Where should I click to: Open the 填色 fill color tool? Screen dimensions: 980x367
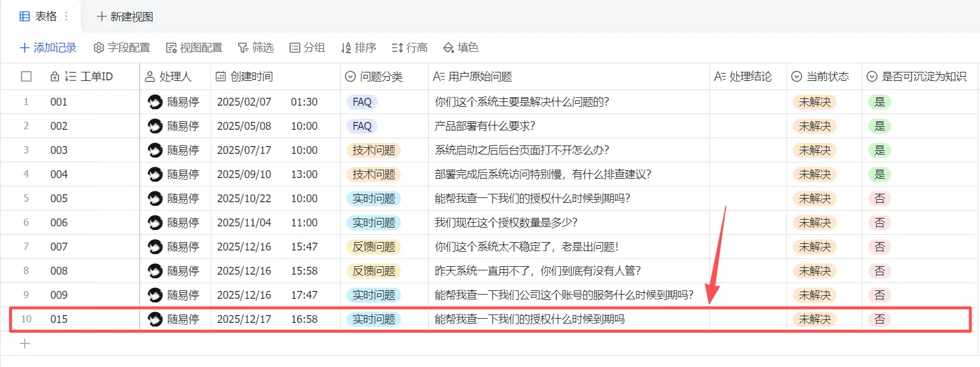tap(461, 48)
